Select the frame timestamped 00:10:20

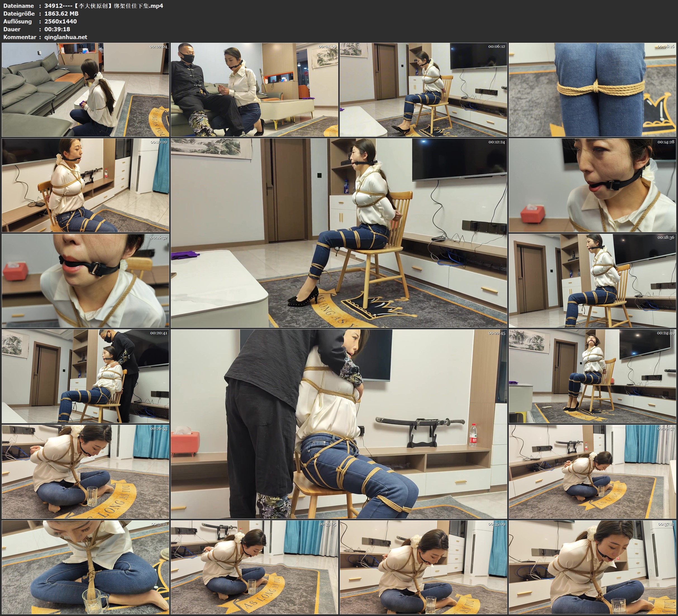[85, 185]
